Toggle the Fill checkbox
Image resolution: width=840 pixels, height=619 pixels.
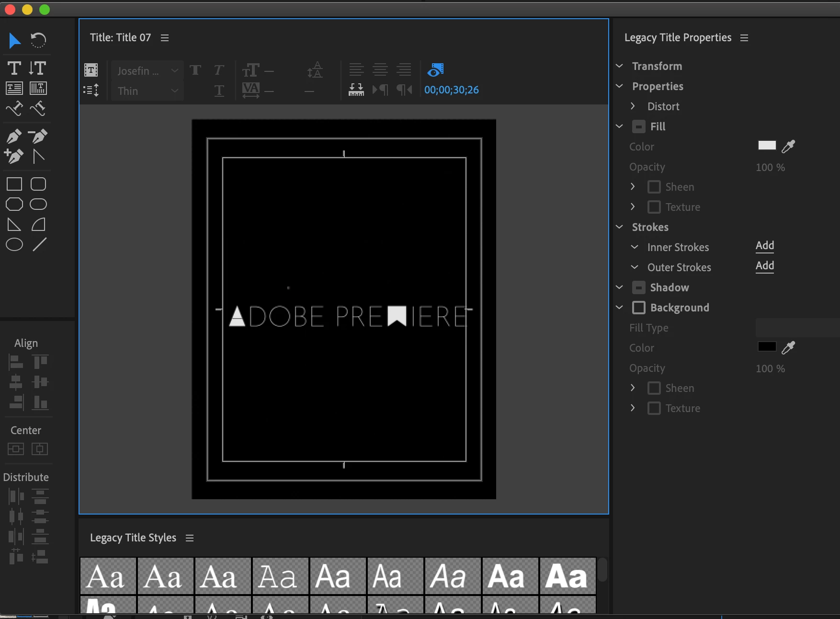[x=638, y=126]
